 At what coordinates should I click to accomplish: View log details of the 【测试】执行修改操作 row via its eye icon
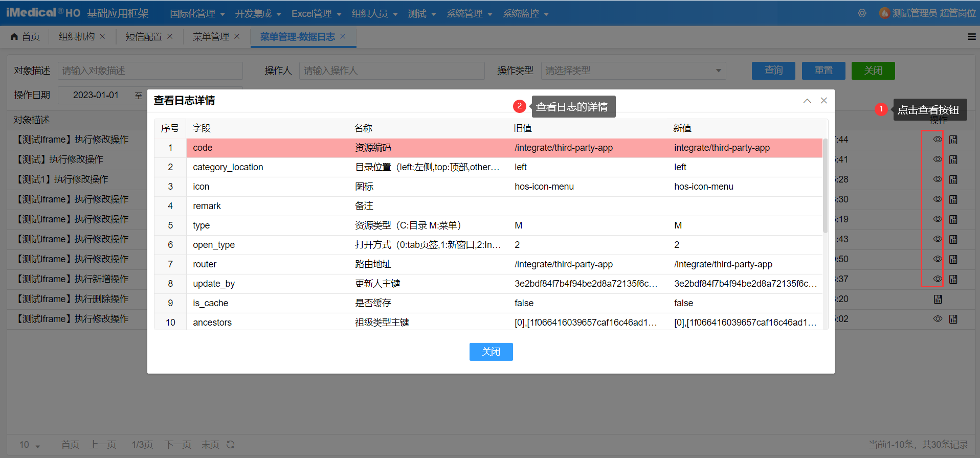pos(938,159)
